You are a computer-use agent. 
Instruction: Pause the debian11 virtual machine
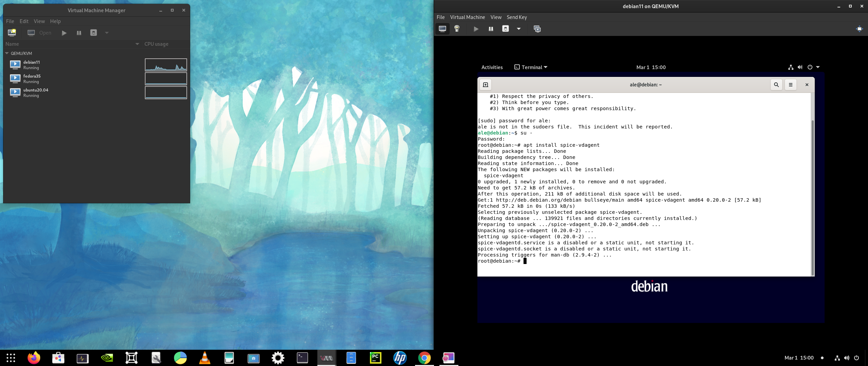[491, 29]
